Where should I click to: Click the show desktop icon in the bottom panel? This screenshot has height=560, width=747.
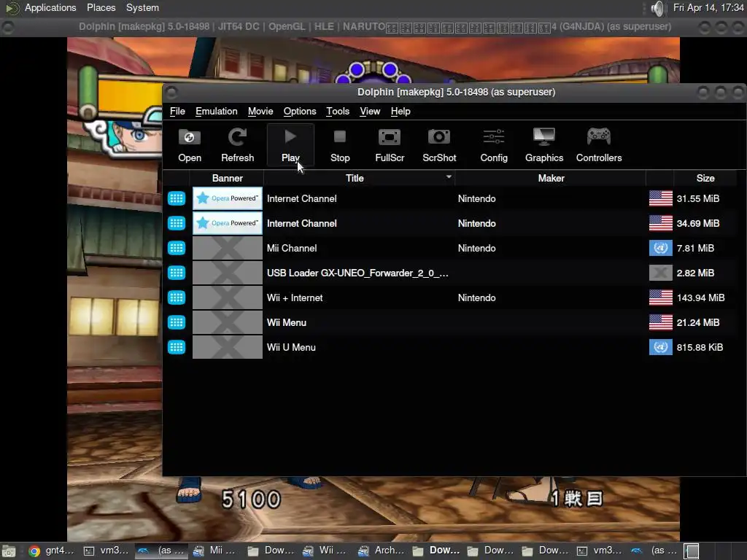coord(9,551)
